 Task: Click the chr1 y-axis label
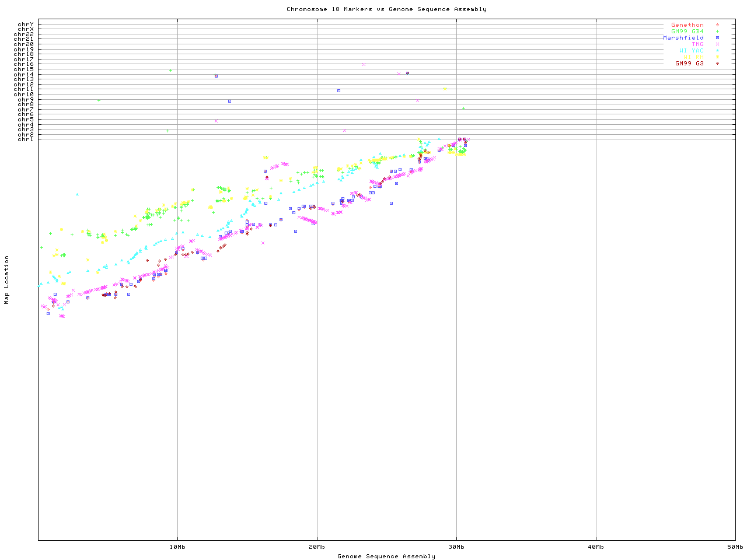[26, 139]
